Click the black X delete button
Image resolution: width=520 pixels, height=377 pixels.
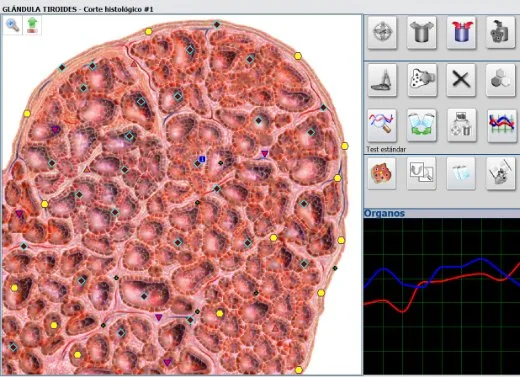(x=461, y=80)
